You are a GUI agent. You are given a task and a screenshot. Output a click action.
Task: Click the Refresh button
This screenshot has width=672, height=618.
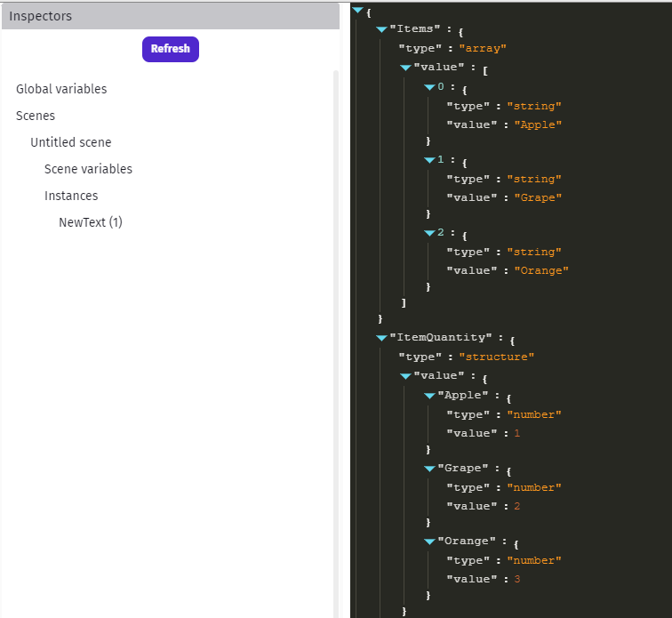tap(171, 49)
